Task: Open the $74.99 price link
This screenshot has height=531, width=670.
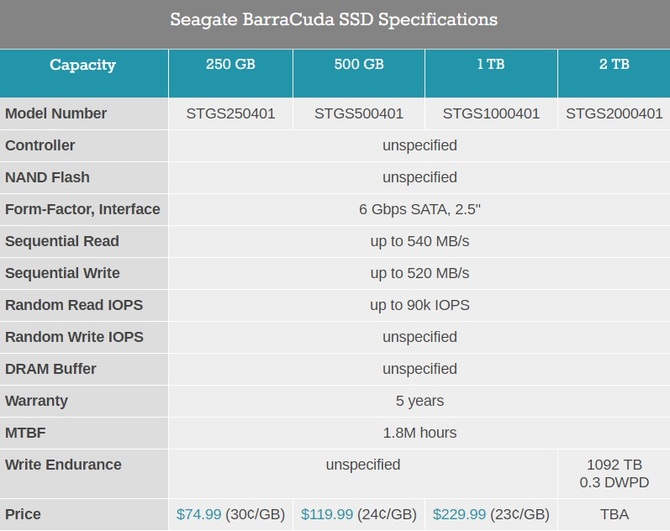Action: (x=199, y=514)
